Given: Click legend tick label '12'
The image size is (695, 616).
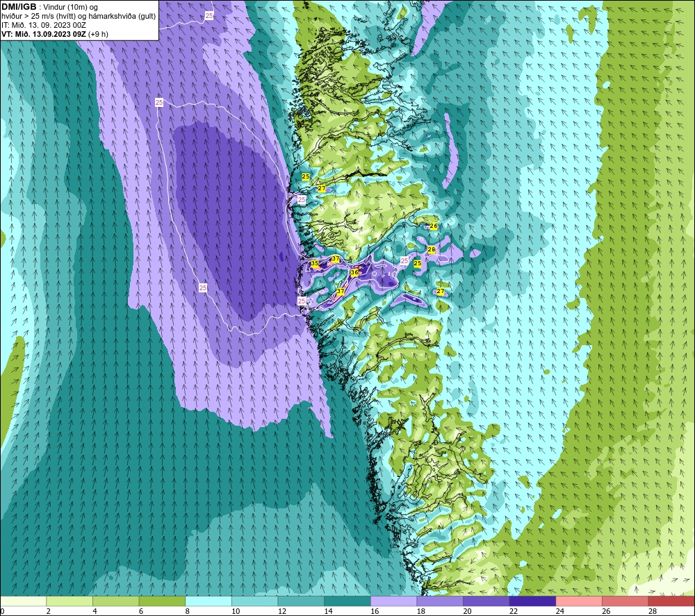Looking at the screenshot, I should point(282,611).
